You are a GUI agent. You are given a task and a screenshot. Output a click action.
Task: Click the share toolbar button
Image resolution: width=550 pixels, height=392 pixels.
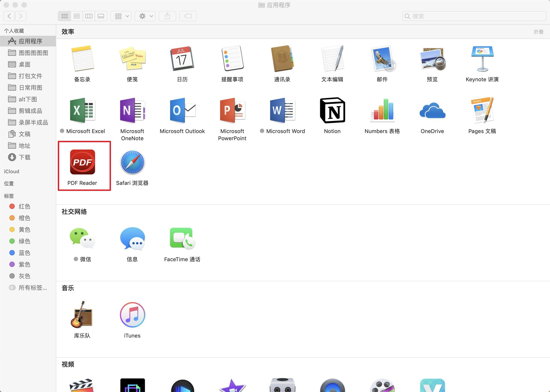tap(167, 16)
